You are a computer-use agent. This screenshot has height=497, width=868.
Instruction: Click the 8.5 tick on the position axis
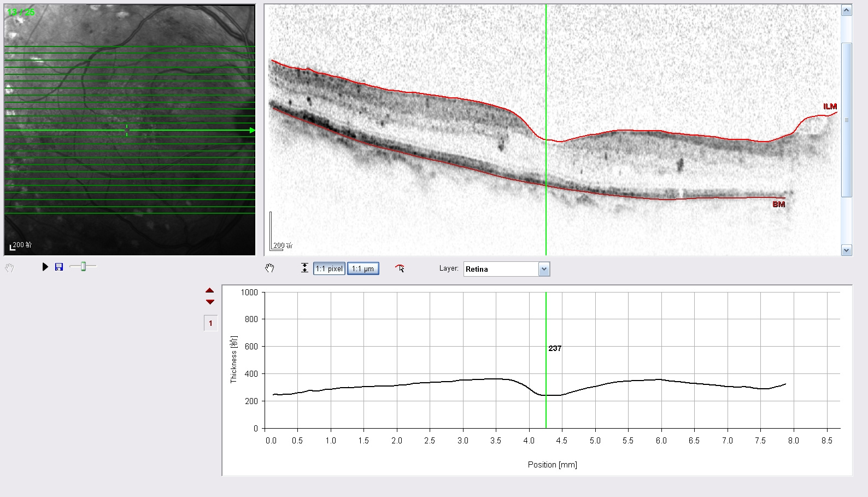[826, 441]
